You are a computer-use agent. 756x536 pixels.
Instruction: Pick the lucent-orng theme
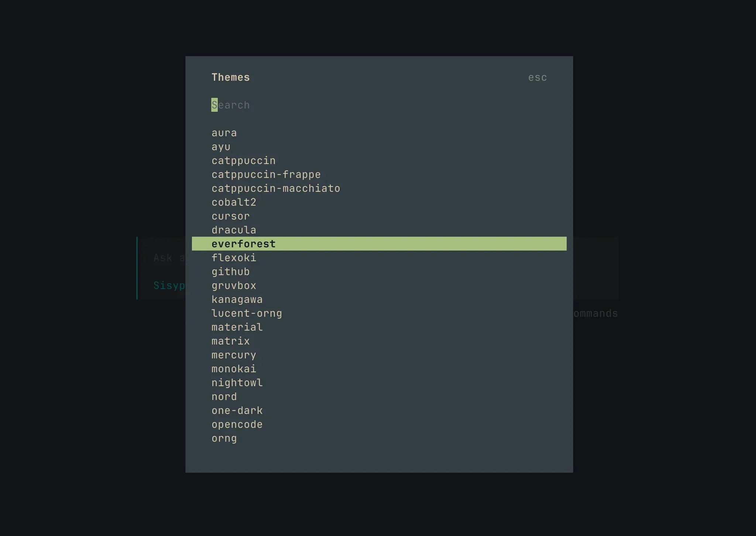pyautogui.click(x=247, y=314)
